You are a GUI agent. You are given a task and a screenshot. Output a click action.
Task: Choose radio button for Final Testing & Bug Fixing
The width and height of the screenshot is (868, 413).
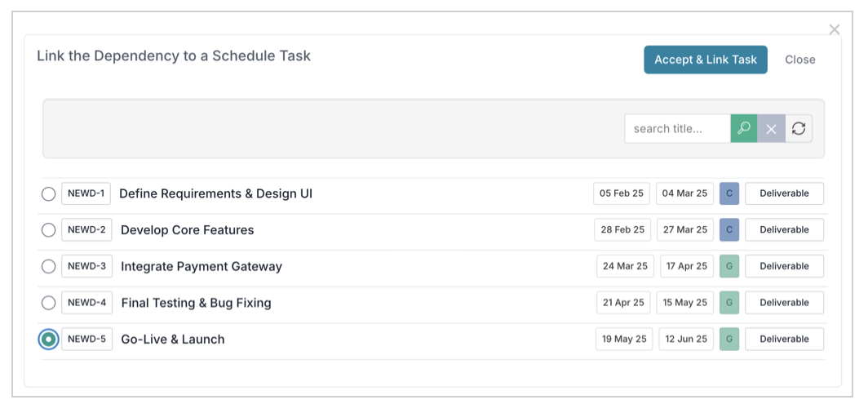pos(49,303)
